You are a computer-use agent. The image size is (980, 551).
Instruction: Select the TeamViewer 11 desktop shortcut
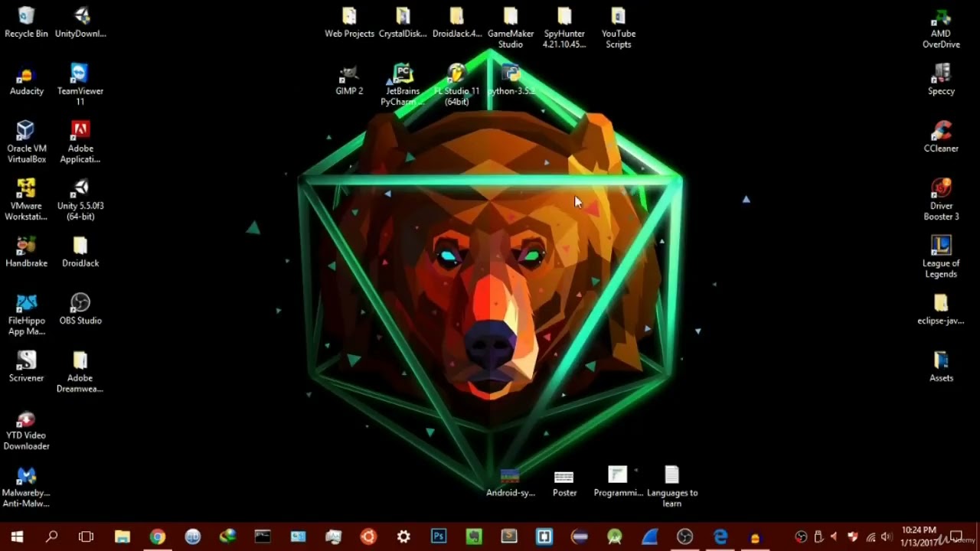click(x=80, y=85)
